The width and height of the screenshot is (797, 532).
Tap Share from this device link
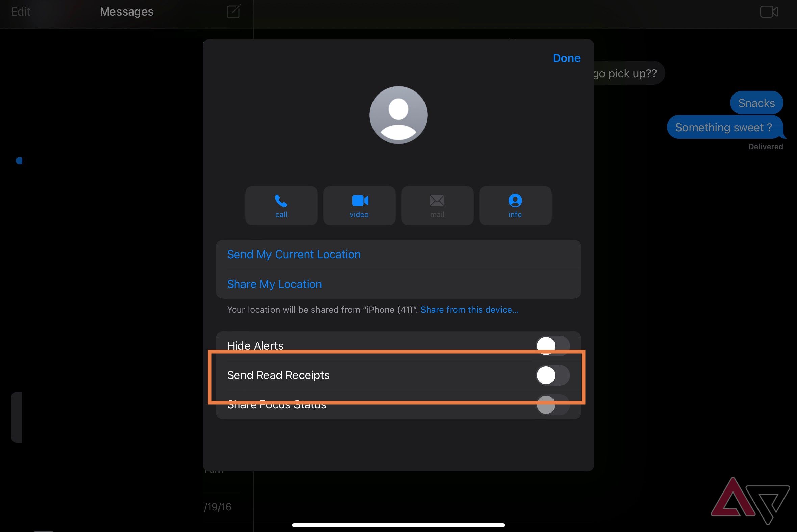tap(469, 309)
